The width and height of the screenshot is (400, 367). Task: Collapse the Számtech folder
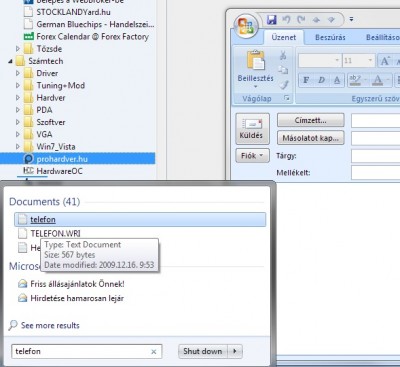[x=10, y=61]
